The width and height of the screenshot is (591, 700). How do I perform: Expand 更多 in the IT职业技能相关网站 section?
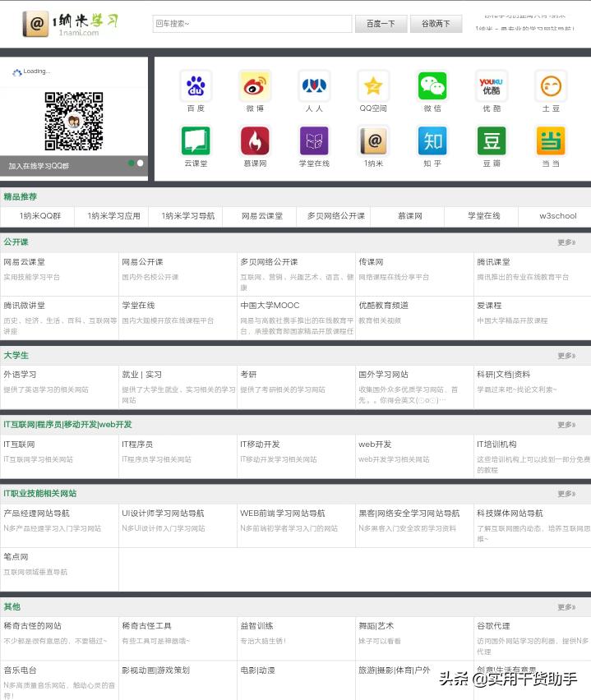click(566, 494)
